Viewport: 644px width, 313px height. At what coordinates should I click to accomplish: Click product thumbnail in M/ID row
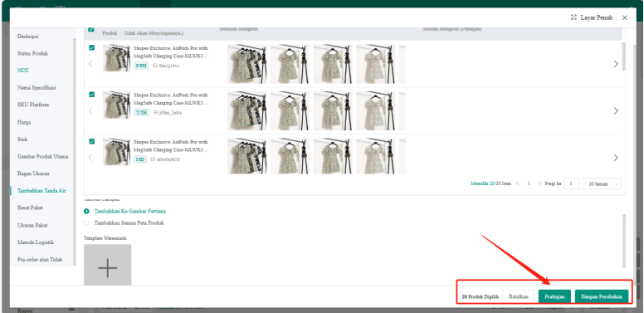pyautogui.click(x=116, y=152)
